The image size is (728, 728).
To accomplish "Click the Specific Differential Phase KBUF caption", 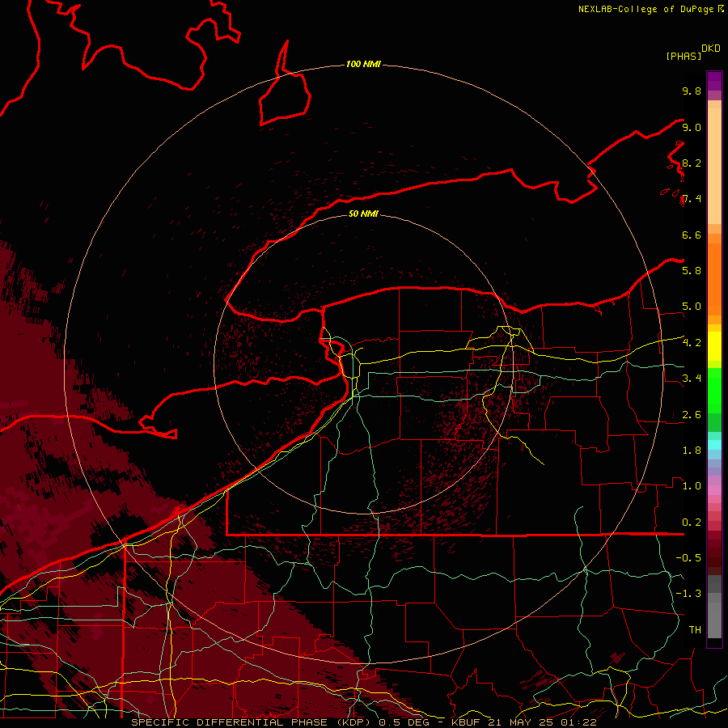I will (363, 722).
